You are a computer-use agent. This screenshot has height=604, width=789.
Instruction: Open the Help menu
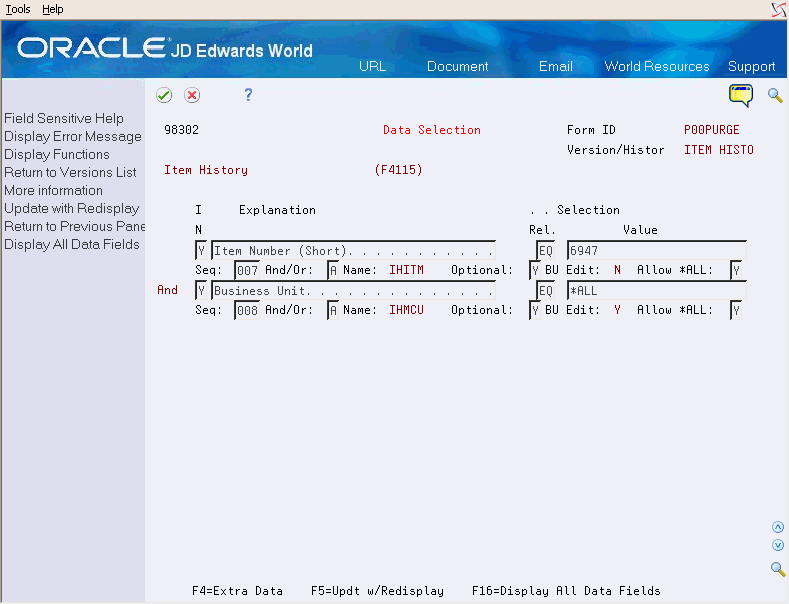pyautogui.click(x=52, y=9)
